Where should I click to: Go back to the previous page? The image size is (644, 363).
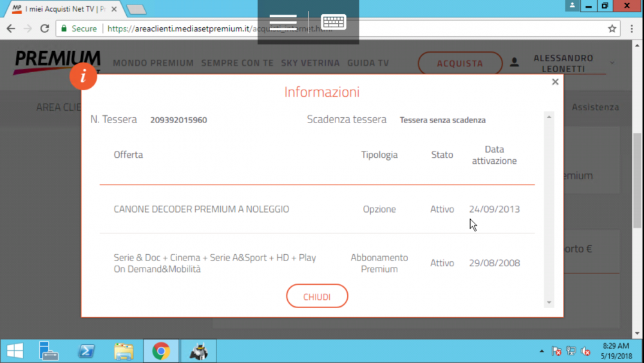click(11, 28)
